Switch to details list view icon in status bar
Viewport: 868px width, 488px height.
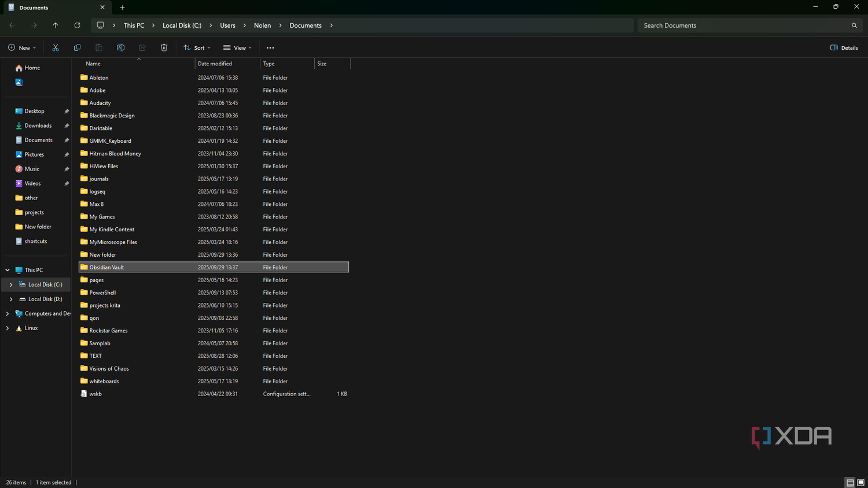pyautogui.click(x=850, y=483)
